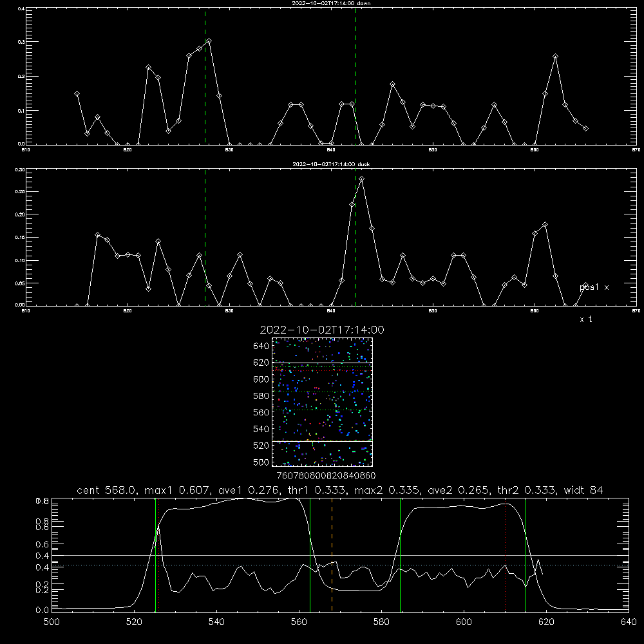Click the '2022-10-02T17:14:00 dawn' plot title
Image resolution: width=644 pixels, height=644 pixels.
[331, 3]
